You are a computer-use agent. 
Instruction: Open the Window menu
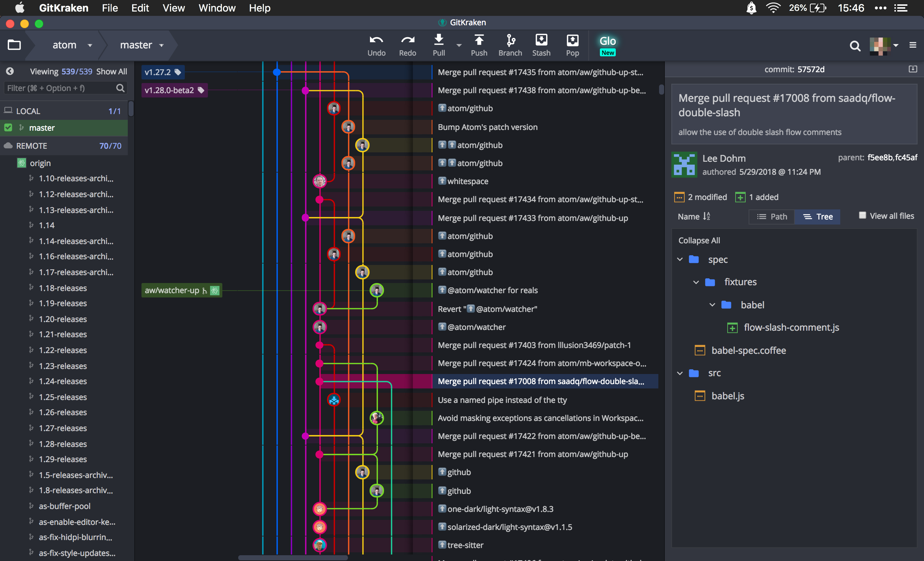click(217, 8)
